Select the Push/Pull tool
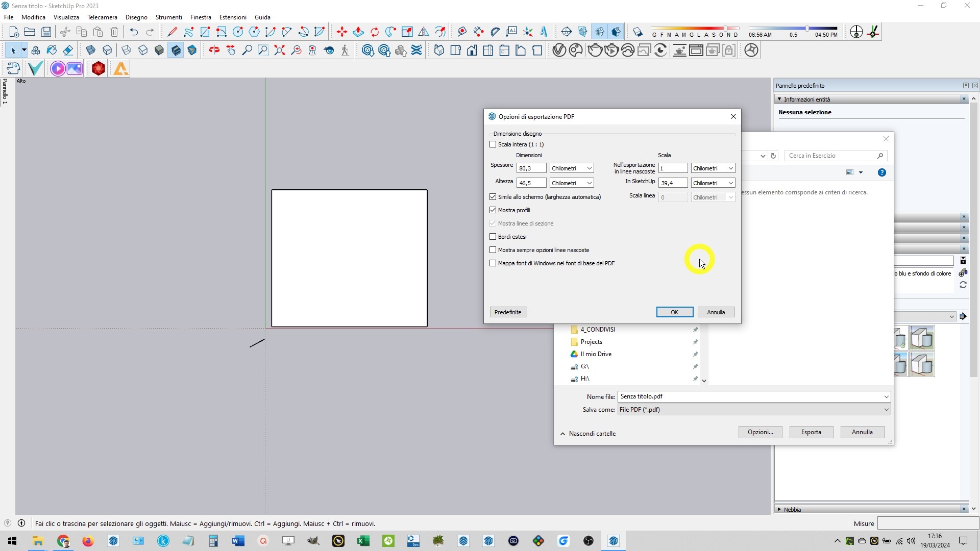980x551 pixels. (x=358, y=32)
